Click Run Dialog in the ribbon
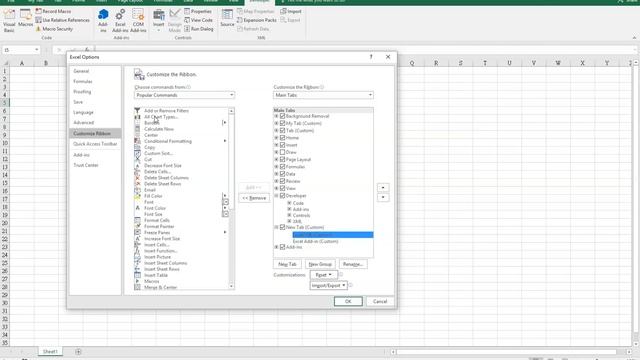This screenshot has width=640, height=360. tap(199, 29)
